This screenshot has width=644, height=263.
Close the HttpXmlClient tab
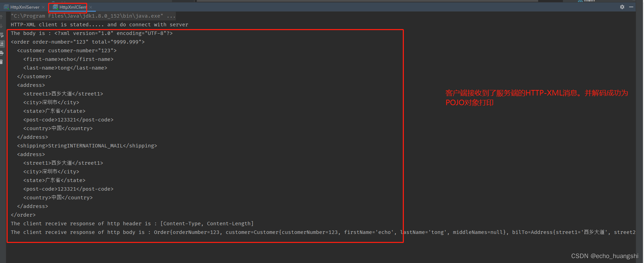click(x=91, y=7)
